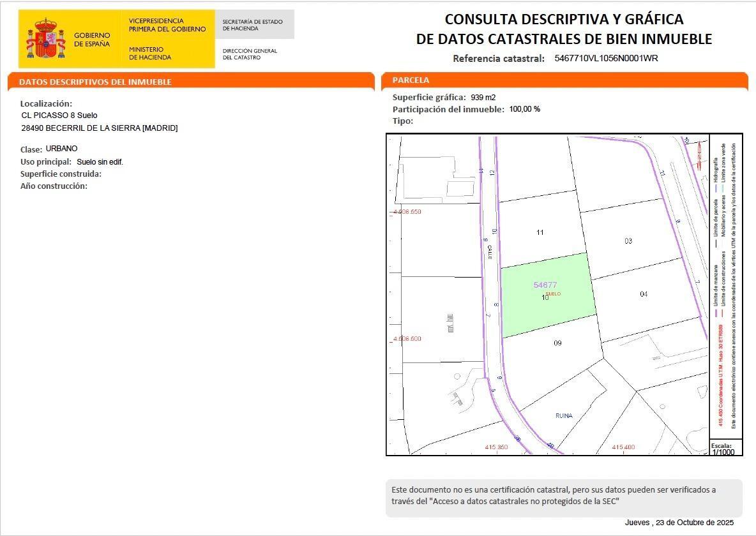Image resolution: width=756 pixels, height=536 pixels.
Task: Click the CALLE street label on map
Action: point(490,252)
